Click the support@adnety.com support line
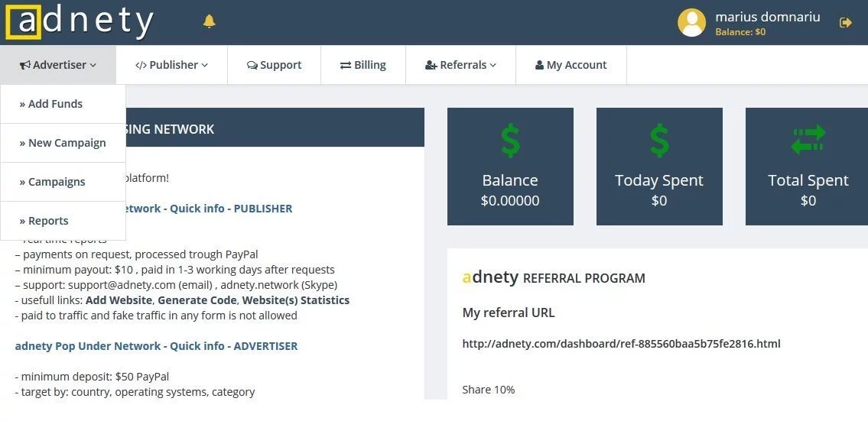868x421 pixels. (176, 285)
